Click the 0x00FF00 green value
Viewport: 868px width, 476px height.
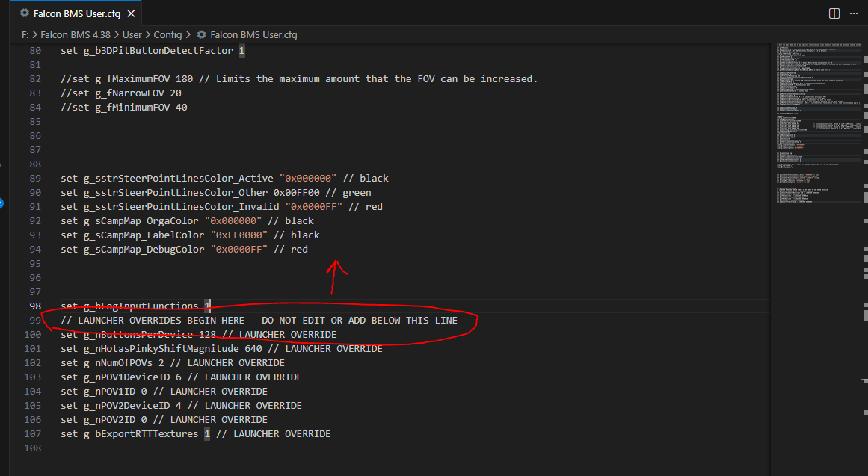(x=296, y=193)
